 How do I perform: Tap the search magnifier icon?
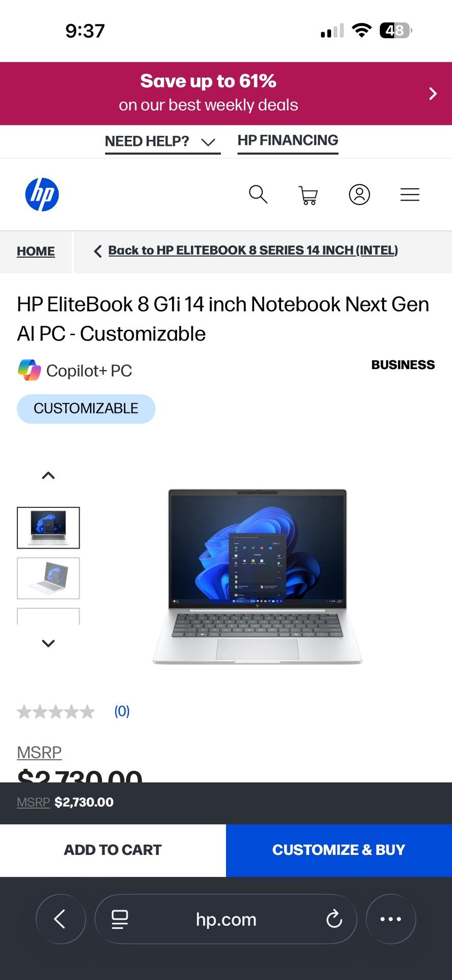click(x=258, y=194)
